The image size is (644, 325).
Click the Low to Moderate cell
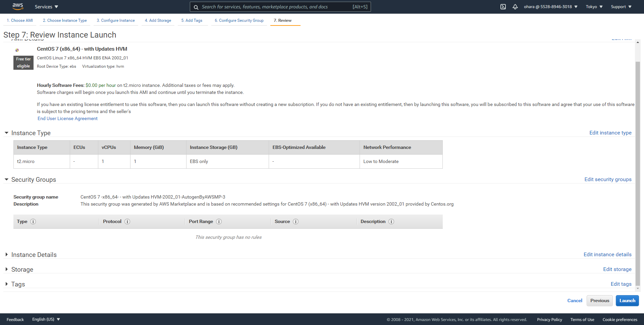[x=401, y=161]
